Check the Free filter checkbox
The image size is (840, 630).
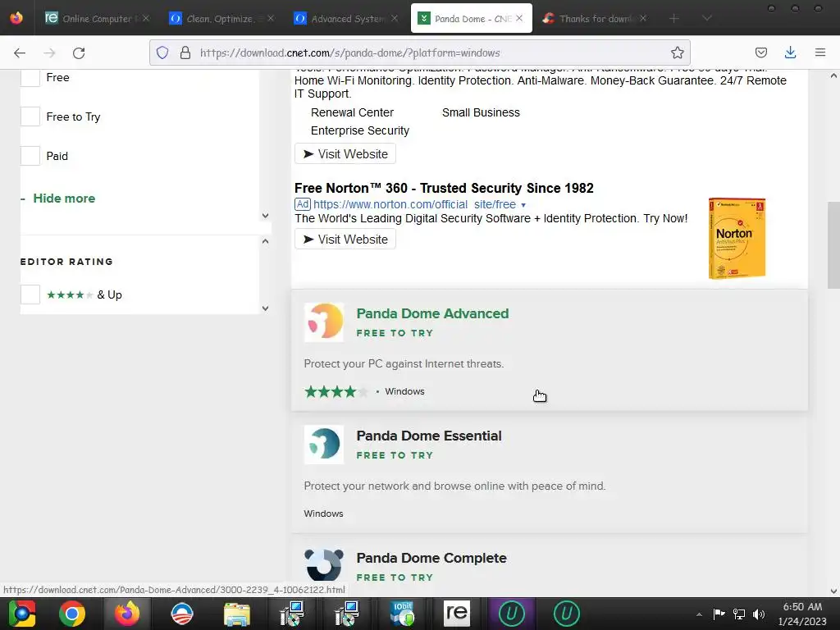[x=30, y=78]
